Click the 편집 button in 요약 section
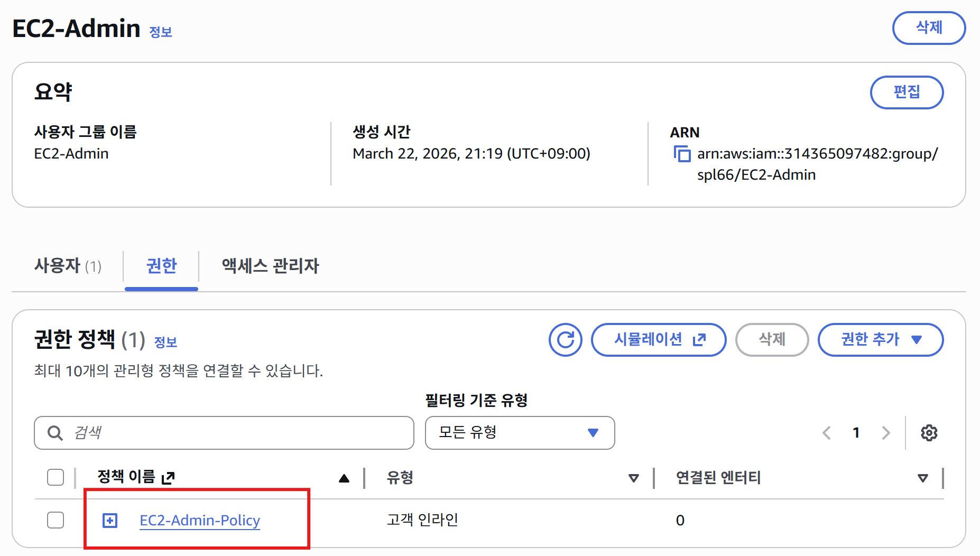The image size is (980, 556). point(907,92)
